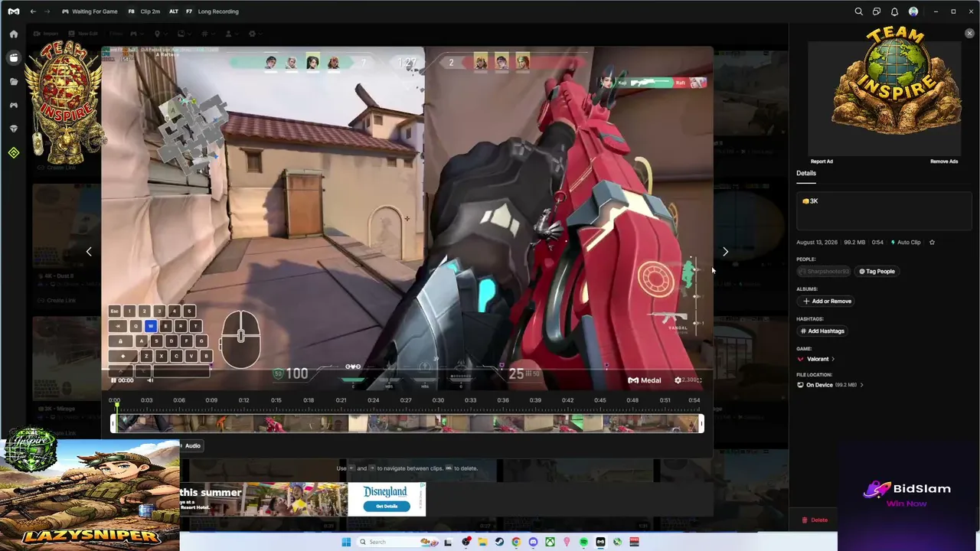Screen dimensions: 980x551
Task: Delete the clip with Delete button
Action: click(815, 520)
